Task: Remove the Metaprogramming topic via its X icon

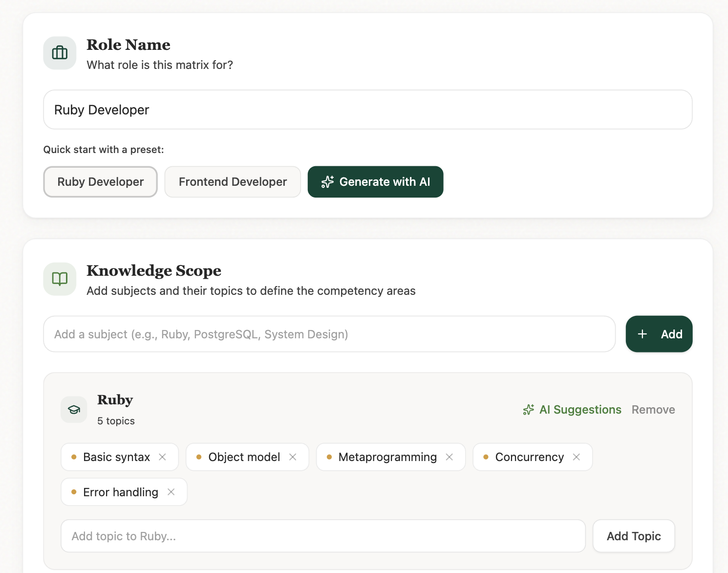Action: coord(450,457)
